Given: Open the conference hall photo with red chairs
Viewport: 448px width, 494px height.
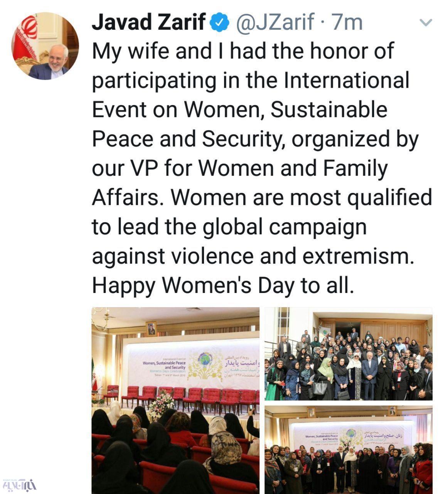Looking at the screenshot, I should 175,400.
